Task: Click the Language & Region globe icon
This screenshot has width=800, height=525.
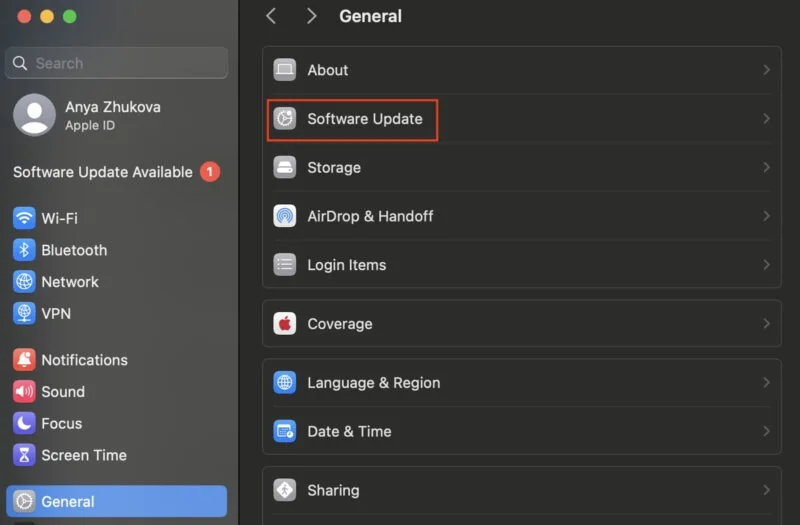Action: point(285,383)
